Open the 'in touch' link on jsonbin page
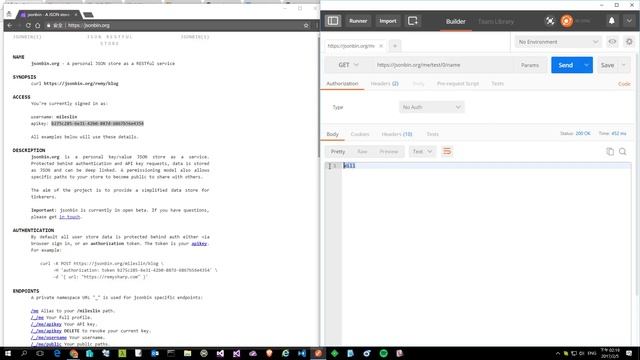Image resolution: width=640 pixels, height=360 pixels. point(69,217)
